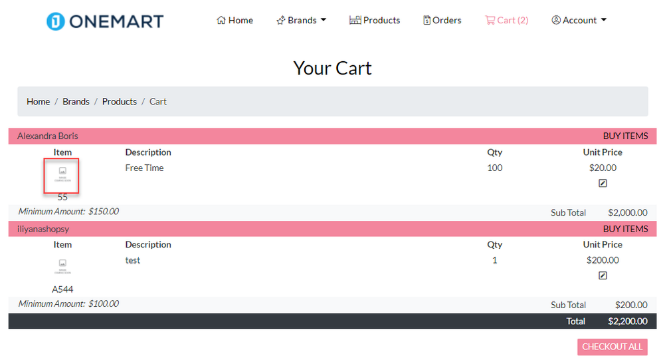Expand the Account dropdown
This screenshot has height=364, width=669.
pos(579,20)
